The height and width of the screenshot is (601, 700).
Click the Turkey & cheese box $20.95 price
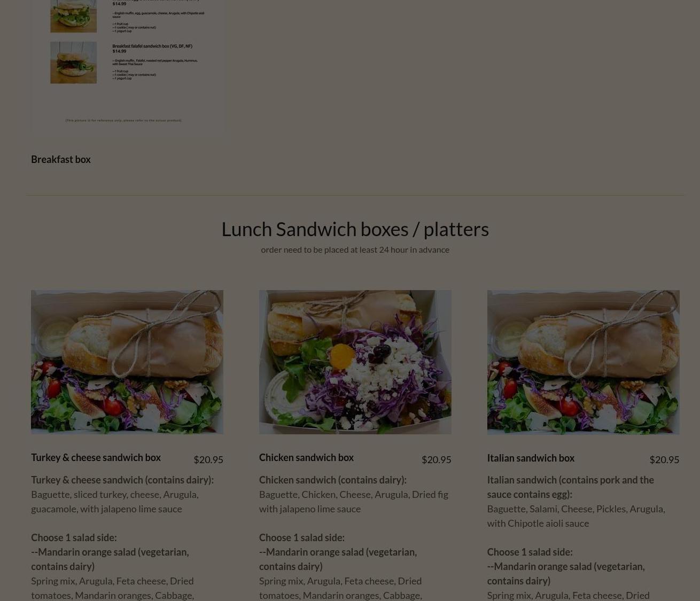[x=208, y=459]
